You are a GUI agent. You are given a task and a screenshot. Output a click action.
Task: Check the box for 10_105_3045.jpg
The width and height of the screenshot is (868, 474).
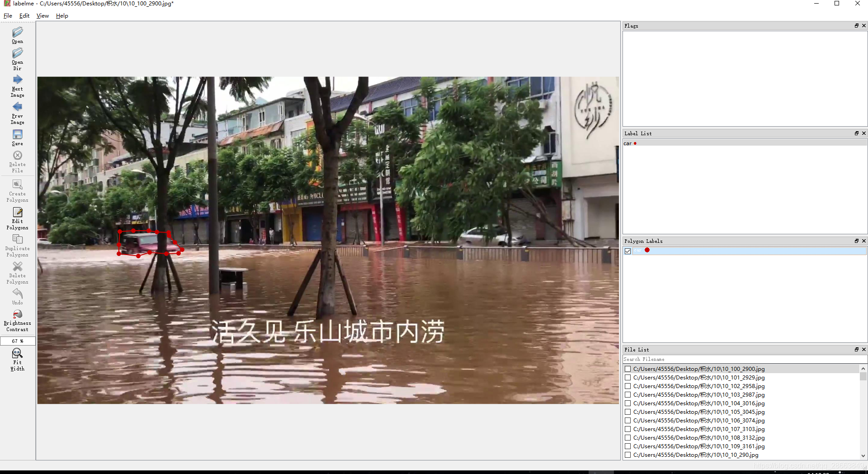pyautogui.click(x=627, y=412)
